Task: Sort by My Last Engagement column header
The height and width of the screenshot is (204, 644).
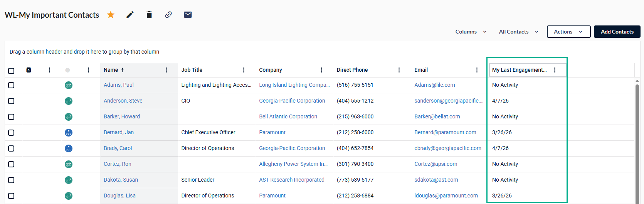Action: (520, 70)
